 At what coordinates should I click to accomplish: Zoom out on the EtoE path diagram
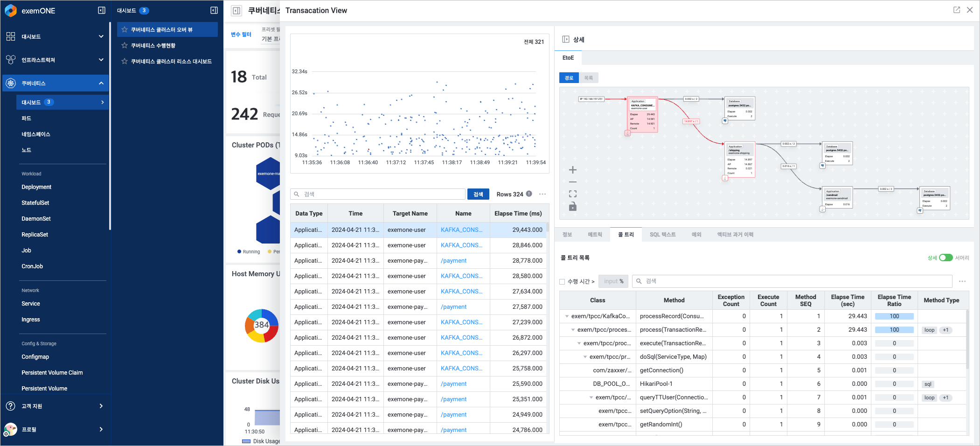573,182
